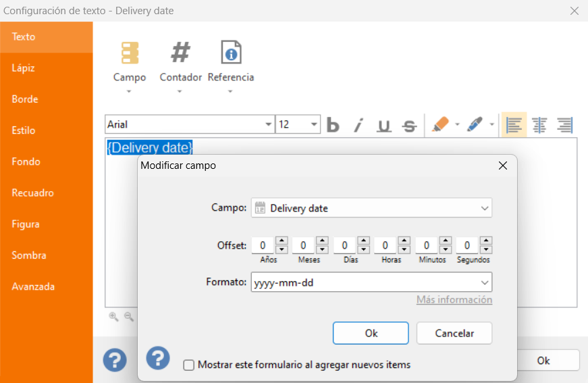Screen dimensions: 588x383
Task: Apply italic text formatting
Action: (x=358, y=125)
